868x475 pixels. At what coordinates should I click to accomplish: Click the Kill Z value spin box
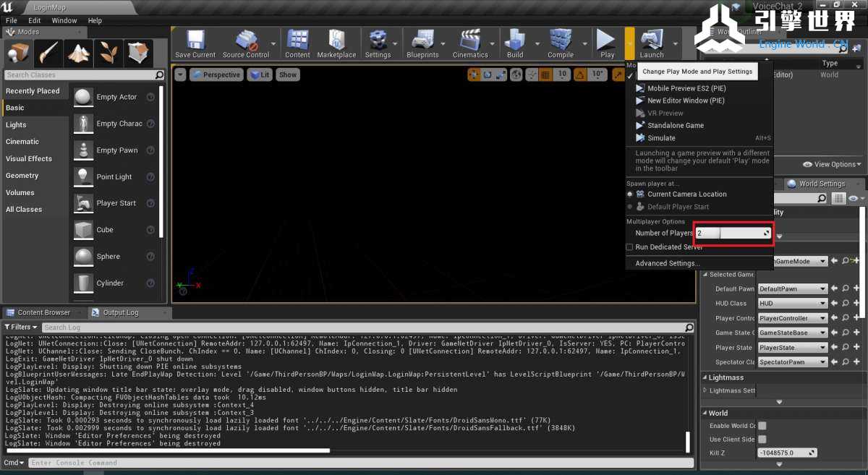click(788, 453)
